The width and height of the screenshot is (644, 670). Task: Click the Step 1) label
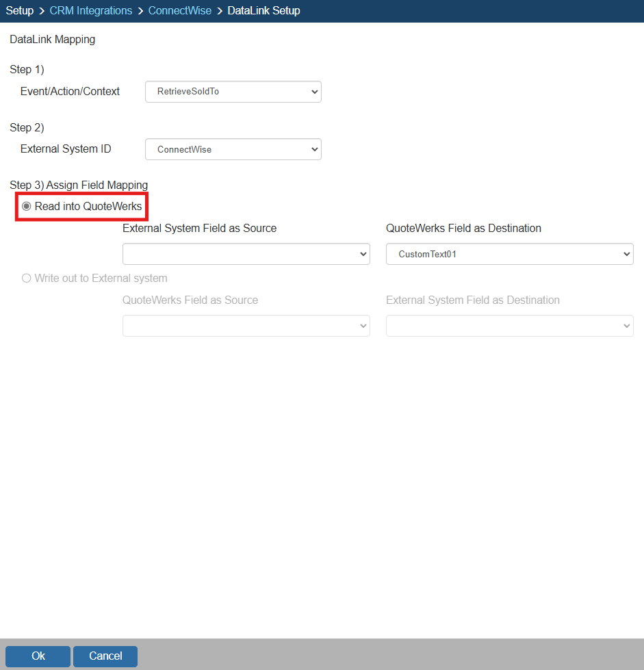(27, 69)
